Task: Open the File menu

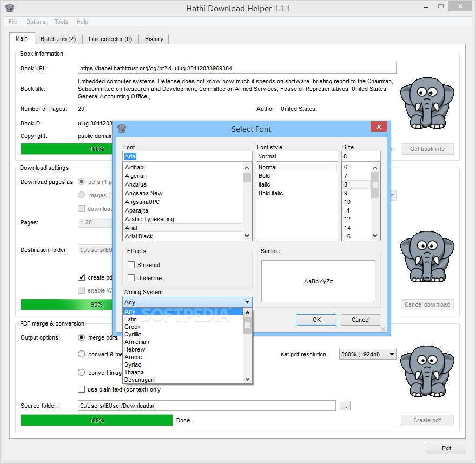Action: [13, 22]
